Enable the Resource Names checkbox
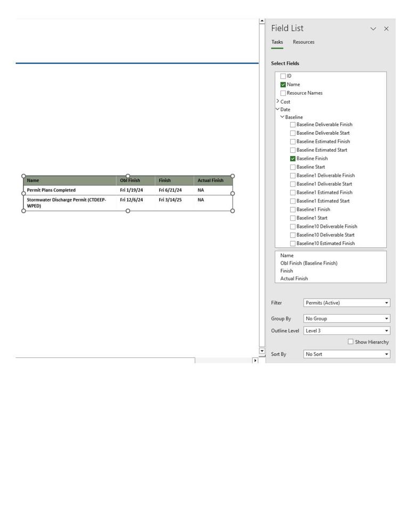411x532 pixels. [283, 93]
